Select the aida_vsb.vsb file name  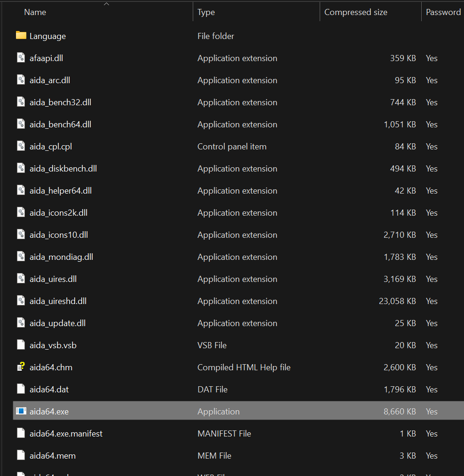53,345
